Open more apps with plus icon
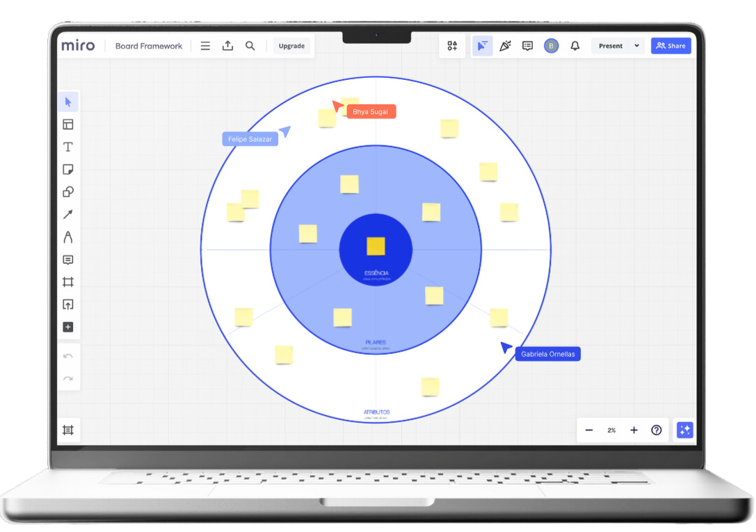The image size is (756, 532). 68,328
